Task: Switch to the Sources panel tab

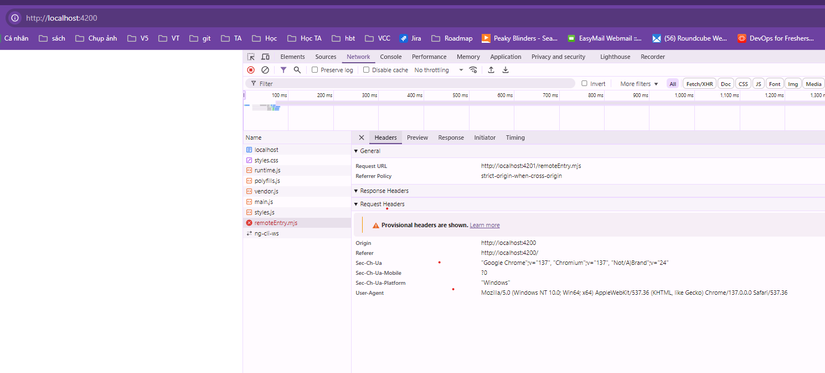Action: [x=326, y=57]
